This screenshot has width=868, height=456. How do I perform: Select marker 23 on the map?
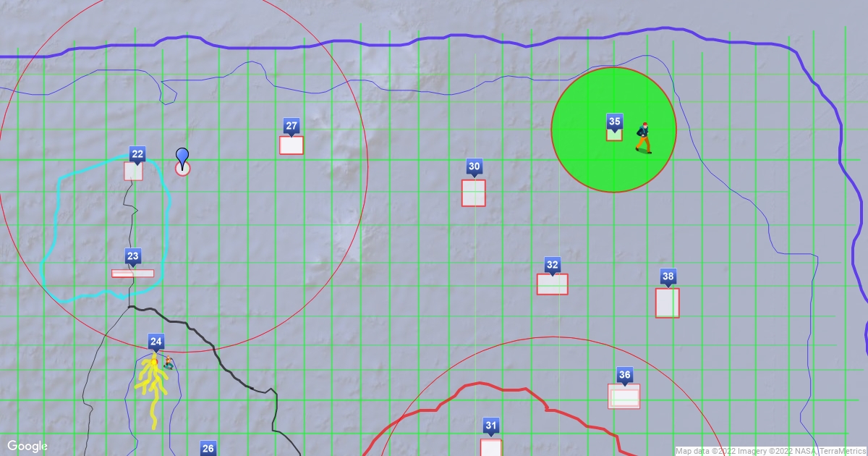tap(132, 256)
